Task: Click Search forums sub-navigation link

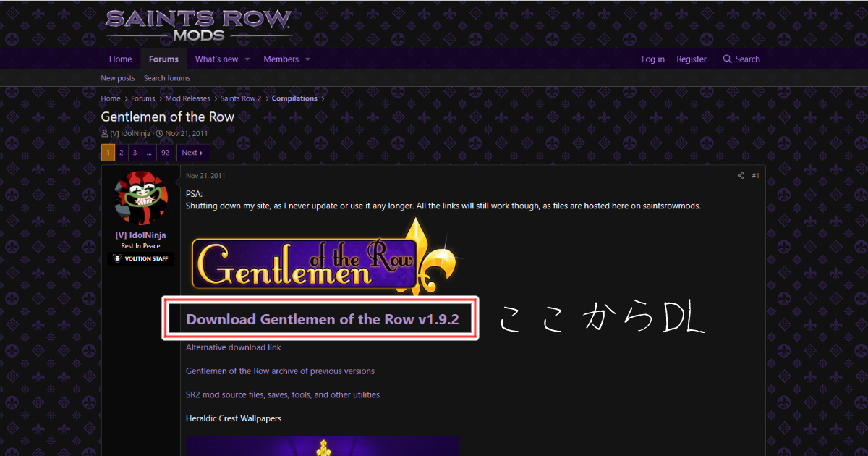Action: click(167, 78)
